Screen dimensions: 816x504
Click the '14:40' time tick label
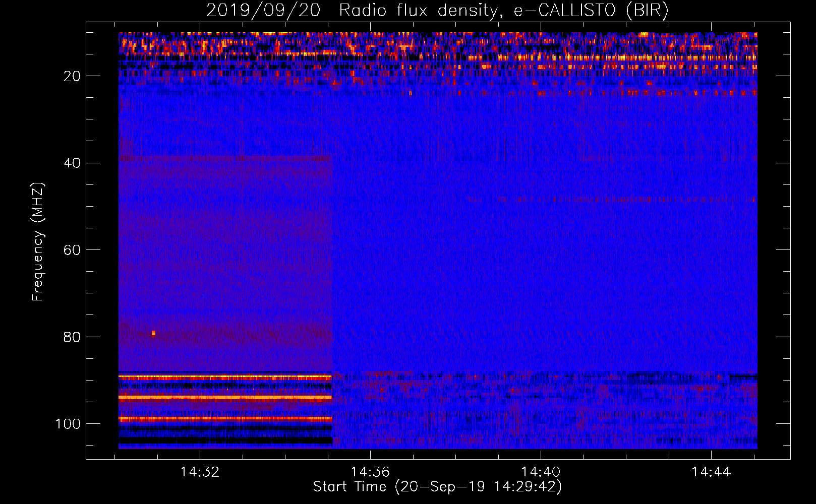pos(541,472)
